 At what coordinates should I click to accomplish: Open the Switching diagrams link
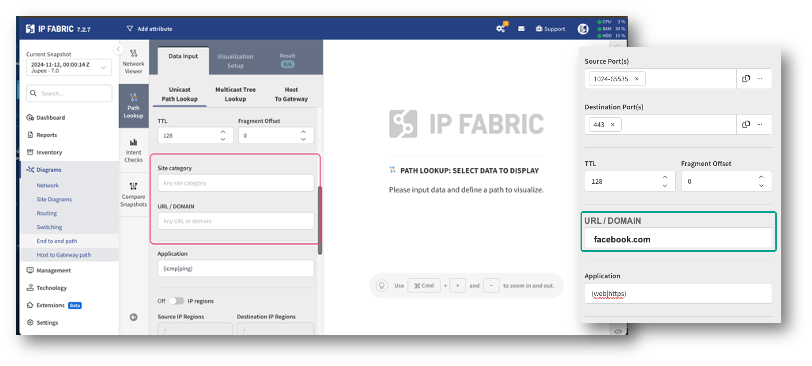coord(49,227)
